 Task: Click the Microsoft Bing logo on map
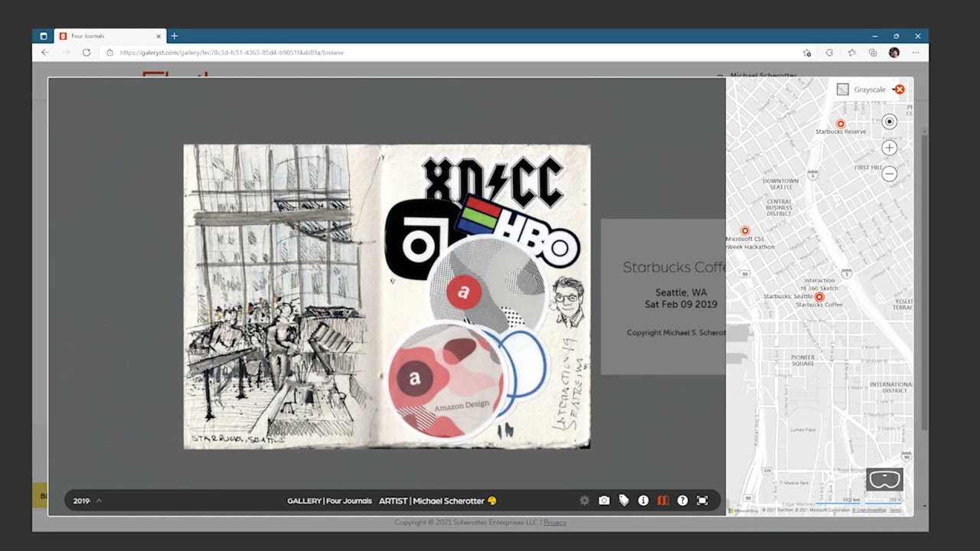[x=743, y=510]
